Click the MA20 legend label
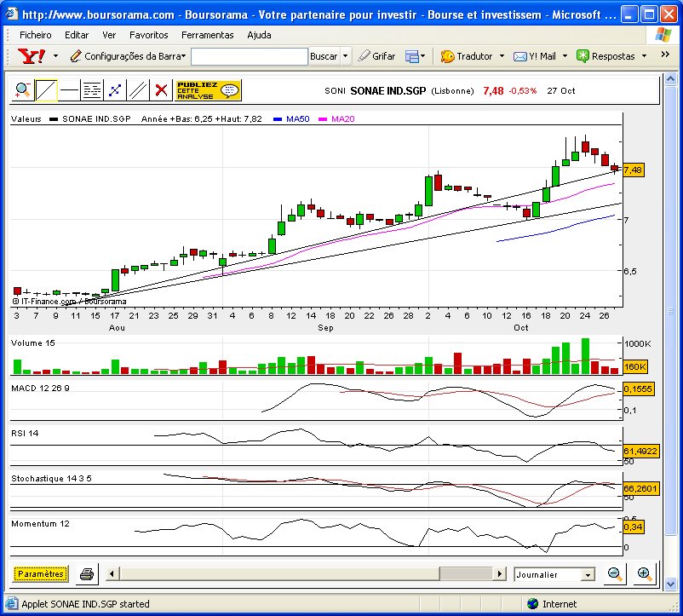 343,119
